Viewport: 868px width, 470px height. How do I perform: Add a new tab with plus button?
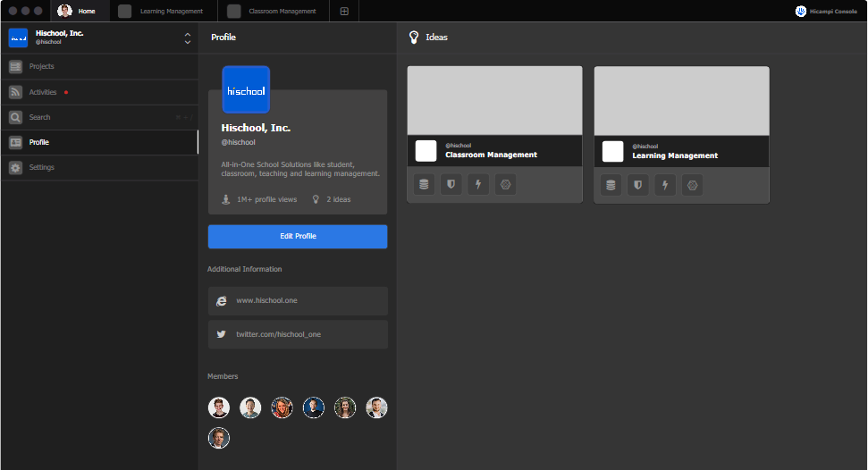point(344,12)
